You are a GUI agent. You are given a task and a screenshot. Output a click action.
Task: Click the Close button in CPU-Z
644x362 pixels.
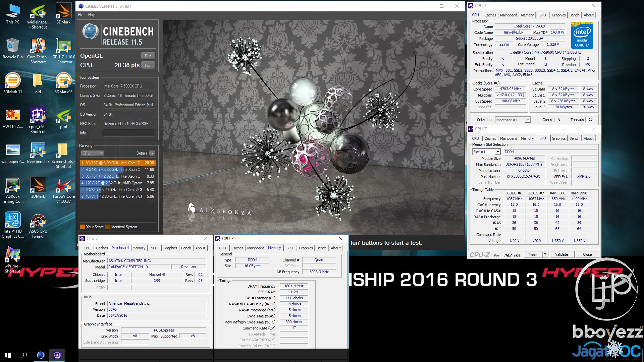pyautogui.click(x=587, y=254)
